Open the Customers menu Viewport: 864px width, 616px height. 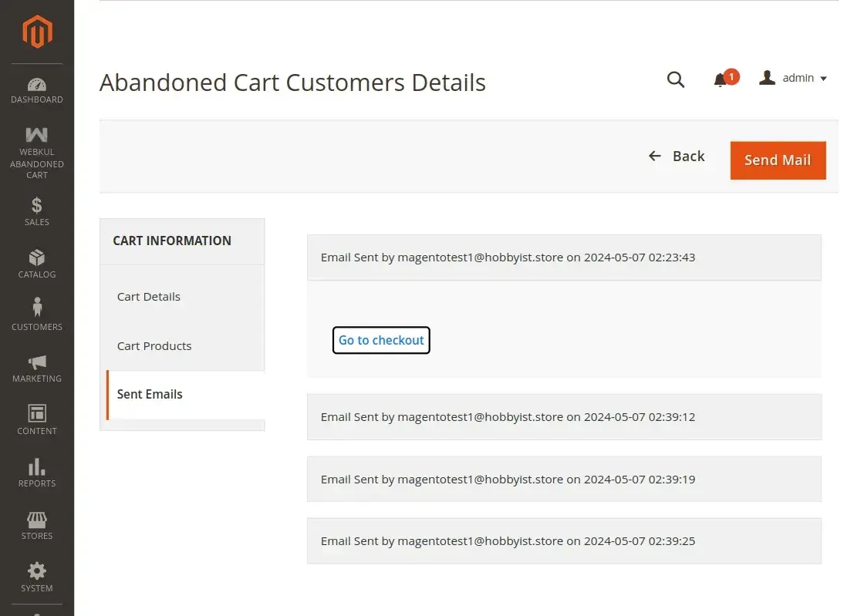tap(36, 315)
